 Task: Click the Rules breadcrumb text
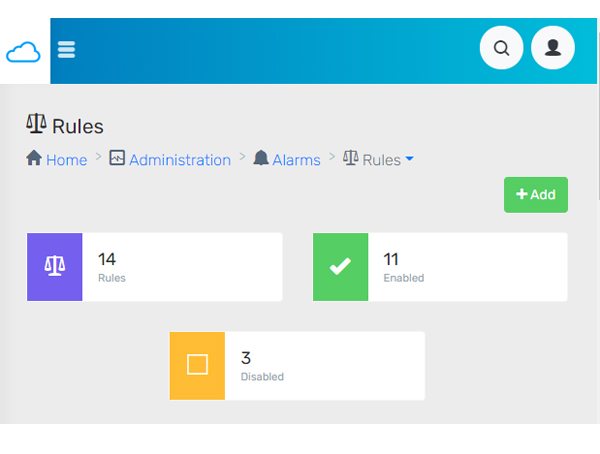coord(382,160)
